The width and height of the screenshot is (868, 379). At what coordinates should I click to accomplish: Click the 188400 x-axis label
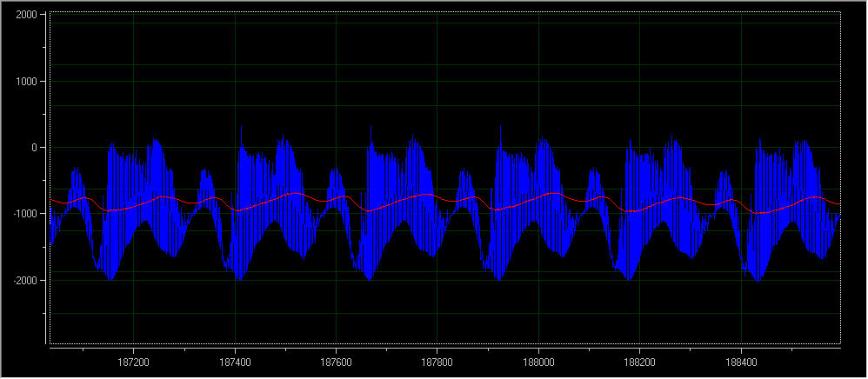tap(740, 362)
